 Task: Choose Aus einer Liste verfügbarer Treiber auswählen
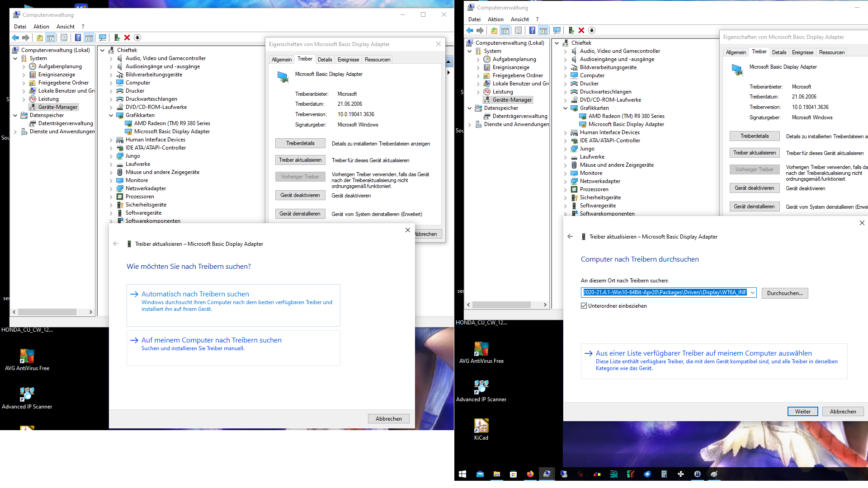(x=714, y=361)
